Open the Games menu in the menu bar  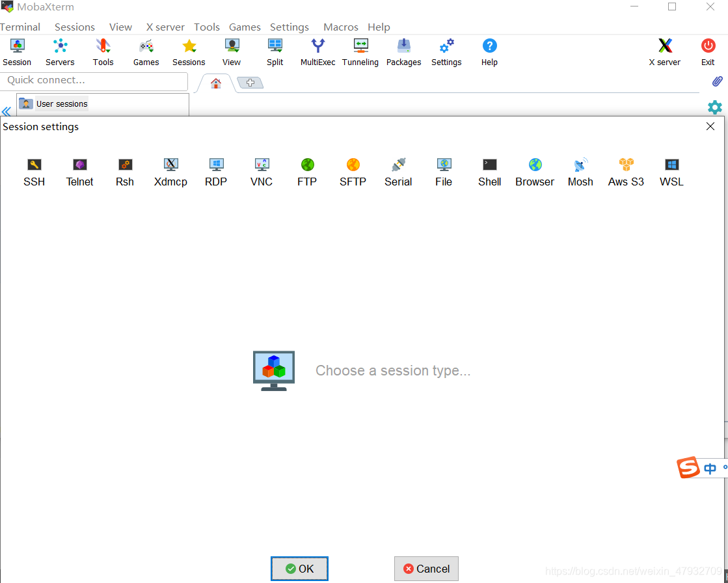pyautogui.click(x=245, y=27)
